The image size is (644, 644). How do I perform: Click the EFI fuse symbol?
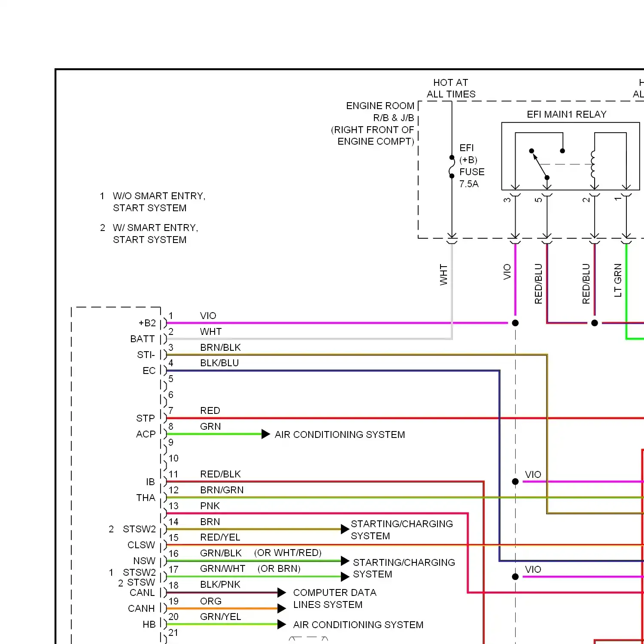[452, 167]
